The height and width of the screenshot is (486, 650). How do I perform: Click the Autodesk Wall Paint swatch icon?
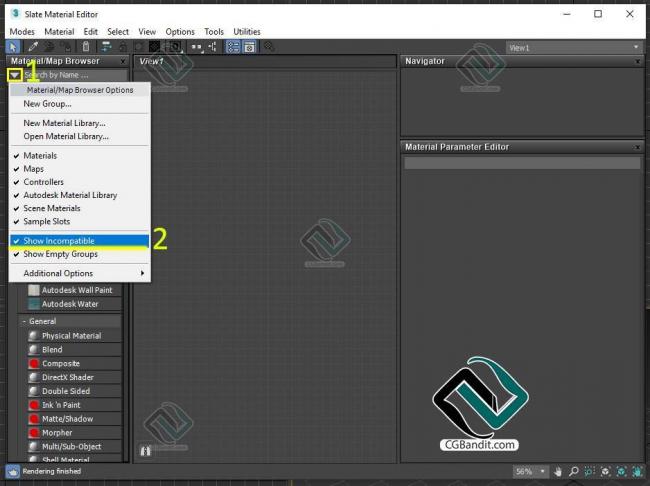pyautogui.click(x=34, y=290)
